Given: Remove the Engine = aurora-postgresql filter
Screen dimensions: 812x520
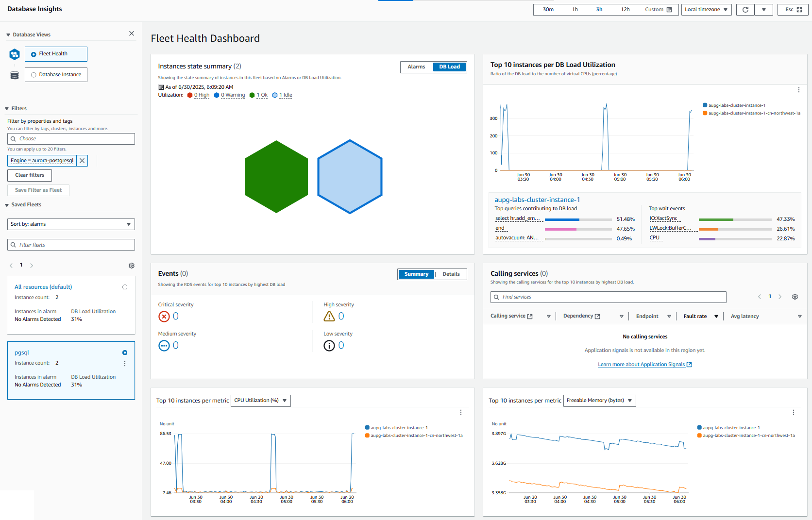Looking at the screenshot, I should coord(82,161).
